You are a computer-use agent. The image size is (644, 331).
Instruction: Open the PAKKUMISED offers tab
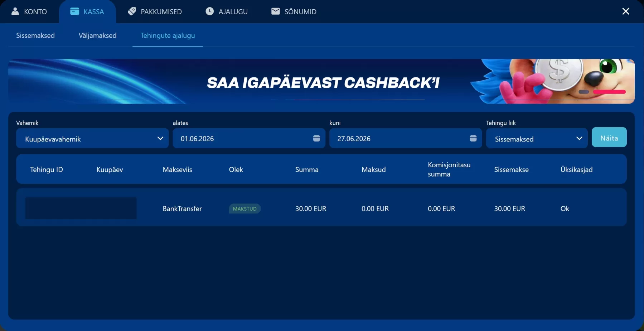pos(155,11)
